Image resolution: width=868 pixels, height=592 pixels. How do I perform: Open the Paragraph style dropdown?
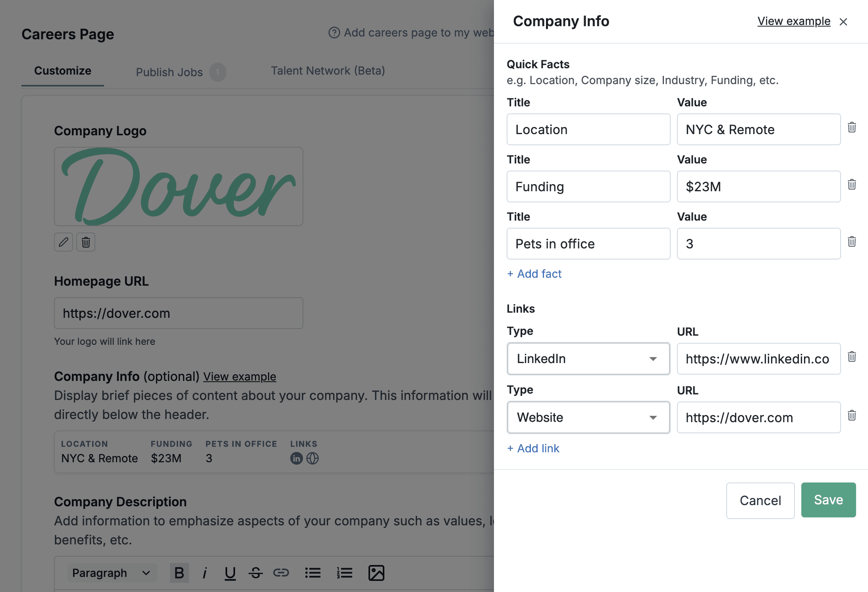pyautogui.click(x=112, y=573)
